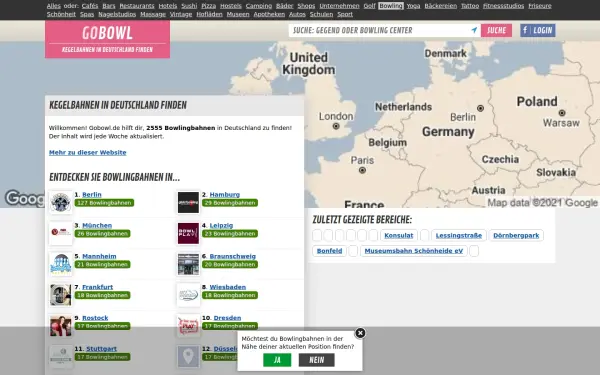Click the Mannheim bowling thumbnail
This screenshot has width=600, height=375.
(x=60, y=264)
